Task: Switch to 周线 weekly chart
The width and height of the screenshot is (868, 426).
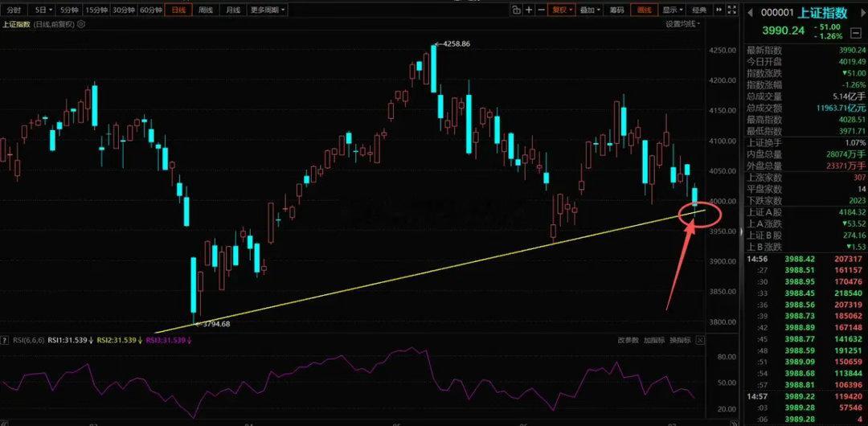Action: 206,10
